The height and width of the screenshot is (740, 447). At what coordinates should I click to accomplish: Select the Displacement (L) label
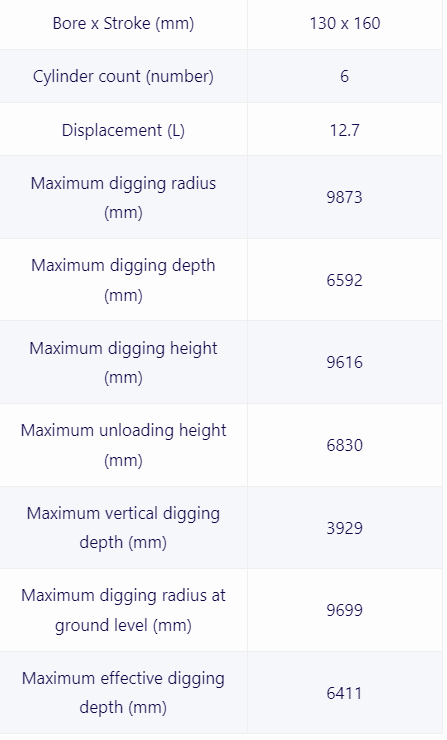click(x=123, y=130)
